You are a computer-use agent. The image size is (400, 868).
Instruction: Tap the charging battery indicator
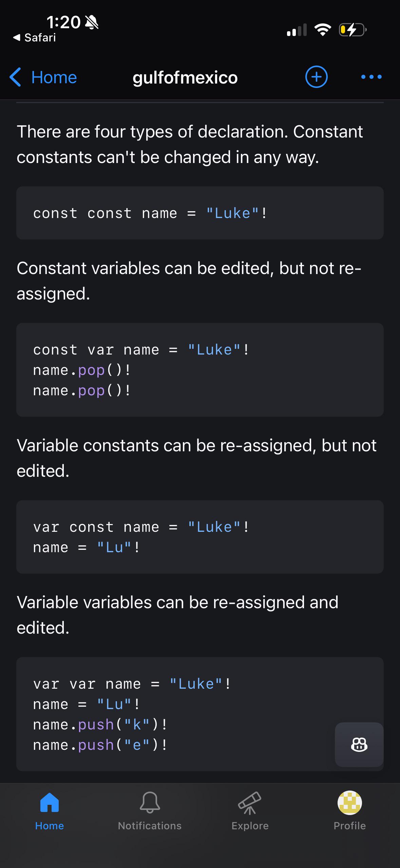[x=351, y=30]
